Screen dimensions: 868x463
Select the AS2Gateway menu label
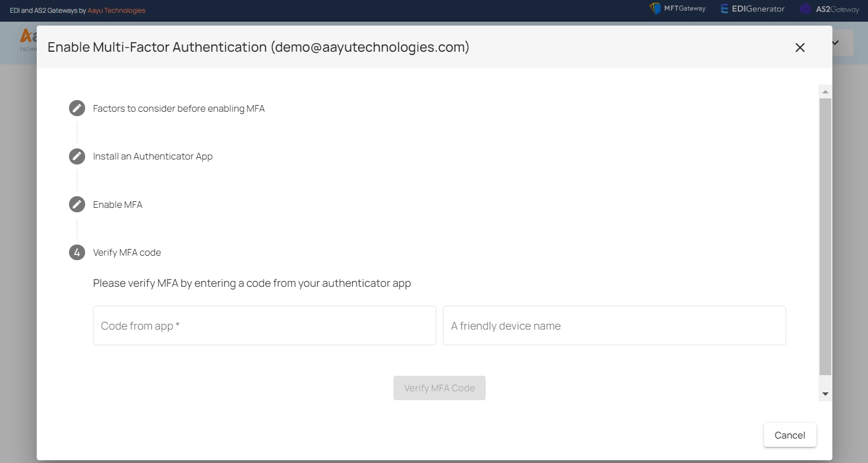click(836, 9)
